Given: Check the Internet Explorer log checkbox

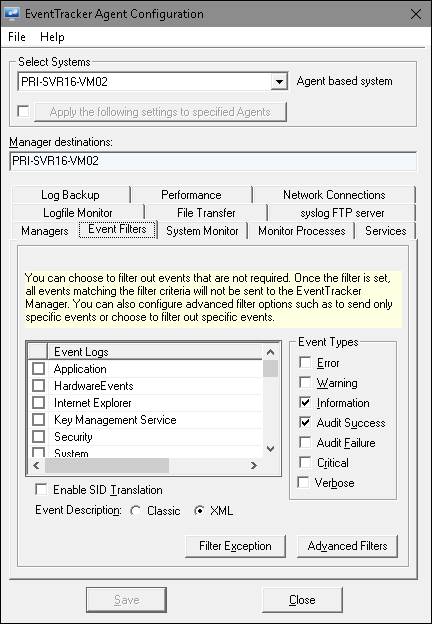Looking at the screenshot, I should point(39,403).
